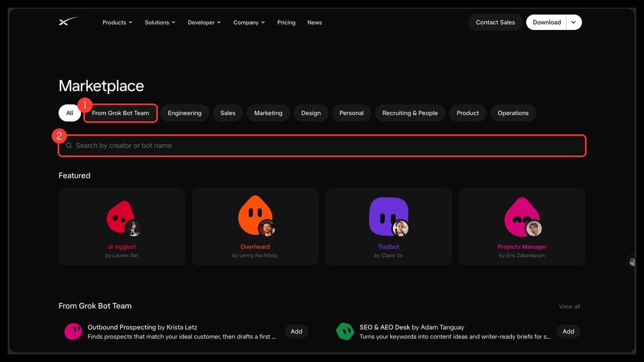
Task: Add the SEO & AEO Desk bot
Action: pos(568,331)
